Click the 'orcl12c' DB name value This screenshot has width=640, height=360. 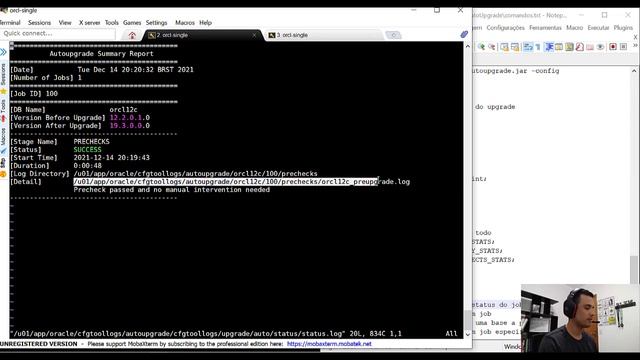123,110
